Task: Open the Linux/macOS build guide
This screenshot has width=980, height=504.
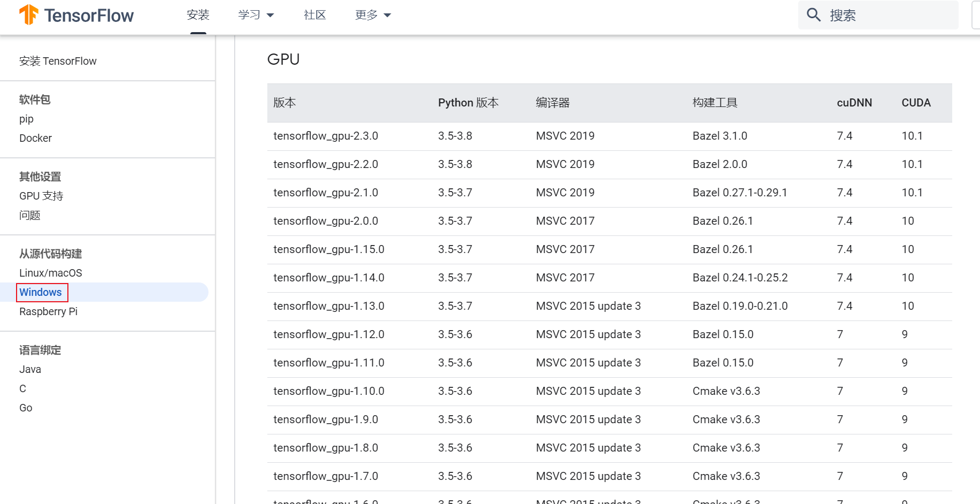Action: 50,273
